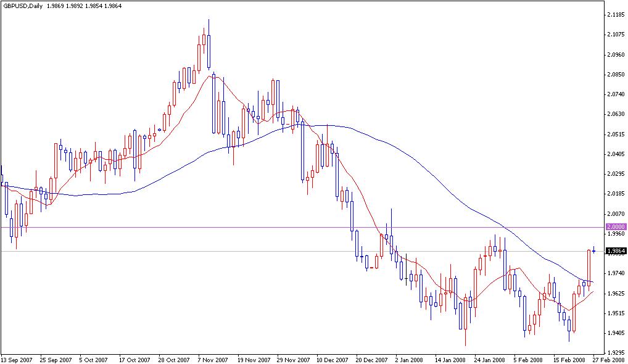The width and height of the screenshot is (628, 364).
Task: Select the latest small blue candlestick at chart end
Action: click(594, 250)
